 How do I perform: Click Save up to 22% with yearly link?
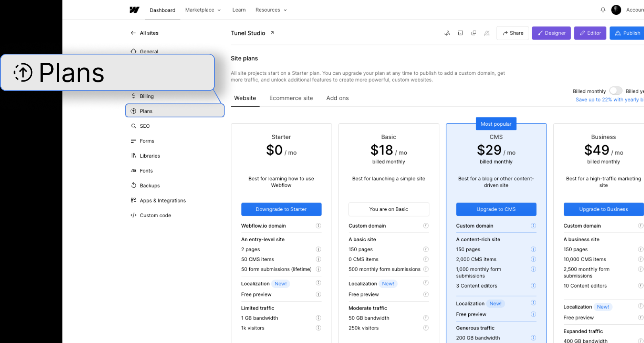coord(609,100)
